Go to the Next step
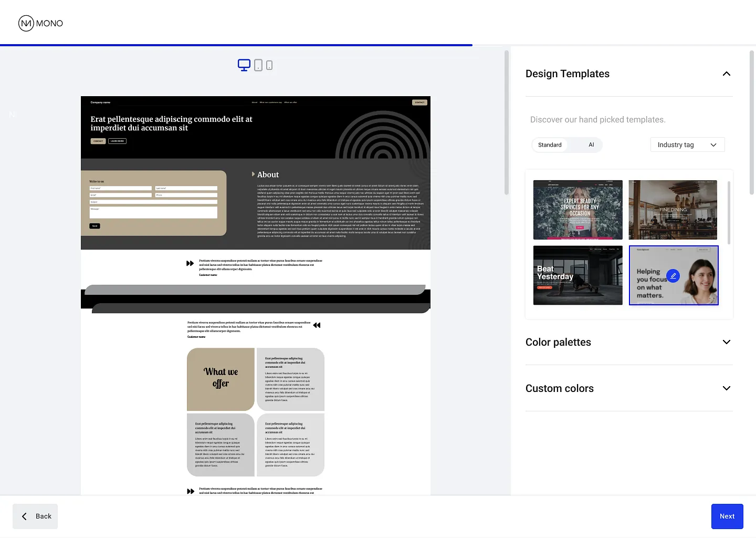 (727, 516)
